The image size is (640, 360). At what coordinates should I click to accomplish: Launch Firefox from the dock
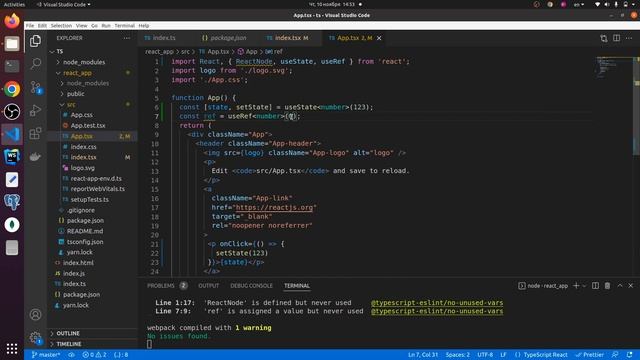tap(12, 20)
